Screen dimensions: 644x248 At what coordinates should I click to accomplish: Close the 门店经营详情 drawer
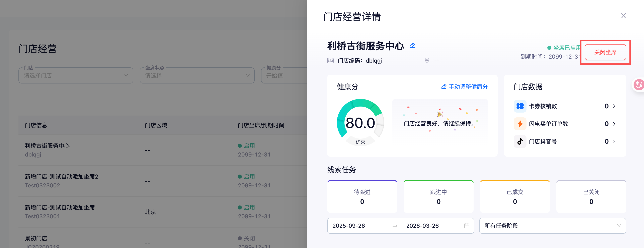coord(623,16)
